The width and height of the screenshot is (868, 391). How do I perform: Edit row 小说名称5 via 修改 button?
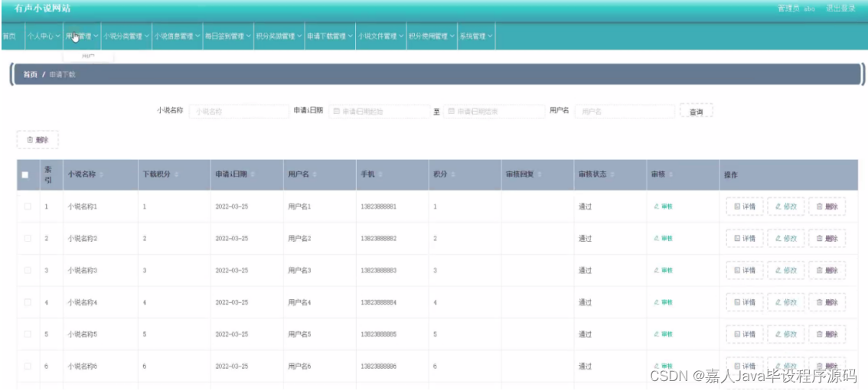(786, 334)
